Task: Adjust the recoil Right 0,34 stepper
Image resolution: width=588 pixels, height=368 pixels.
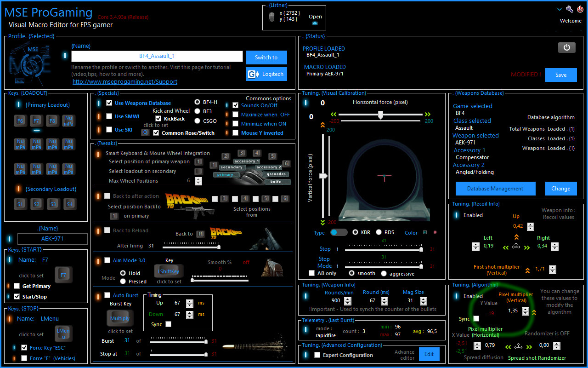Action: point(555,246)
